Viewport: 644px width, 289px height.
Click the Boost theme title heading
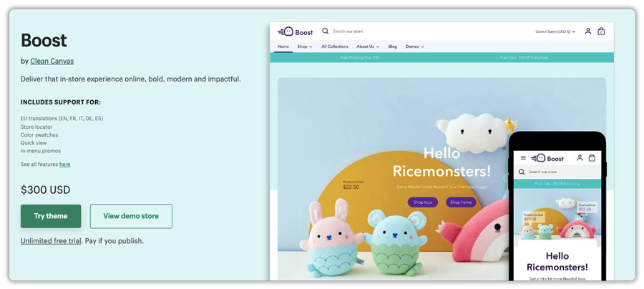click(x=44, y=41)
